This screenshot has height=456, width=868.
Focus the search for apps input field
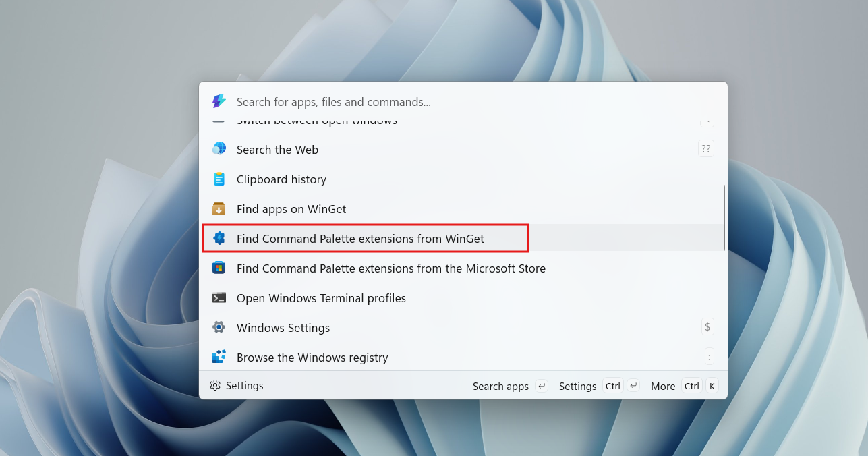coord(472,102)
